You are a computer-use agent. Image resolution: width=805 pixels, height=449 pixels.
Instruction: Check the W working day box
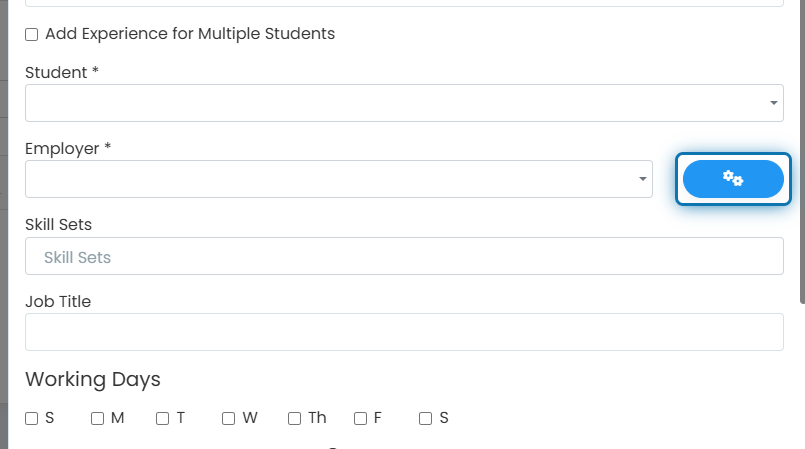(228, 419)
